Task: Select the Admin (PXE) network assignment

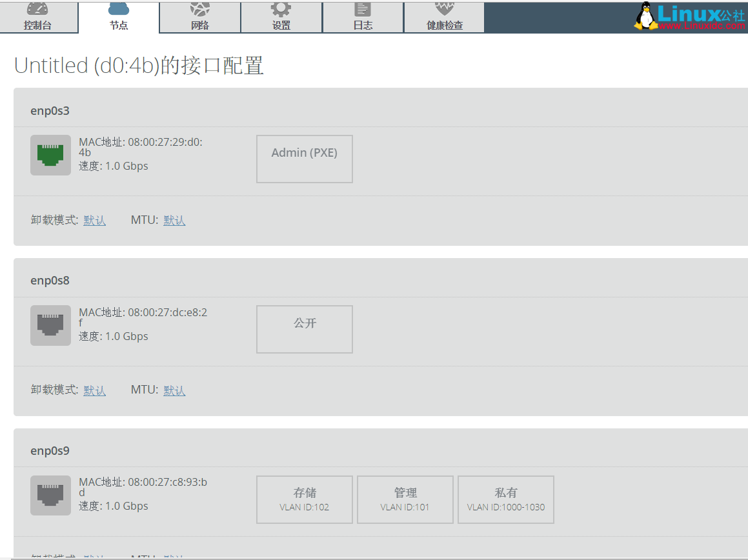Action: coord(304,159)
